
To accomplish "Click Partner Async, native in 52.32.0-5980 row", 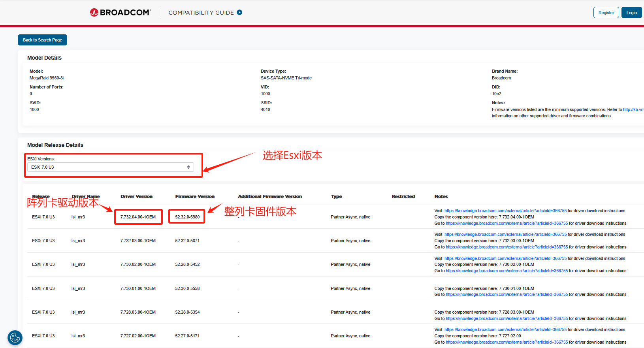I will click(x=350, y=217).
